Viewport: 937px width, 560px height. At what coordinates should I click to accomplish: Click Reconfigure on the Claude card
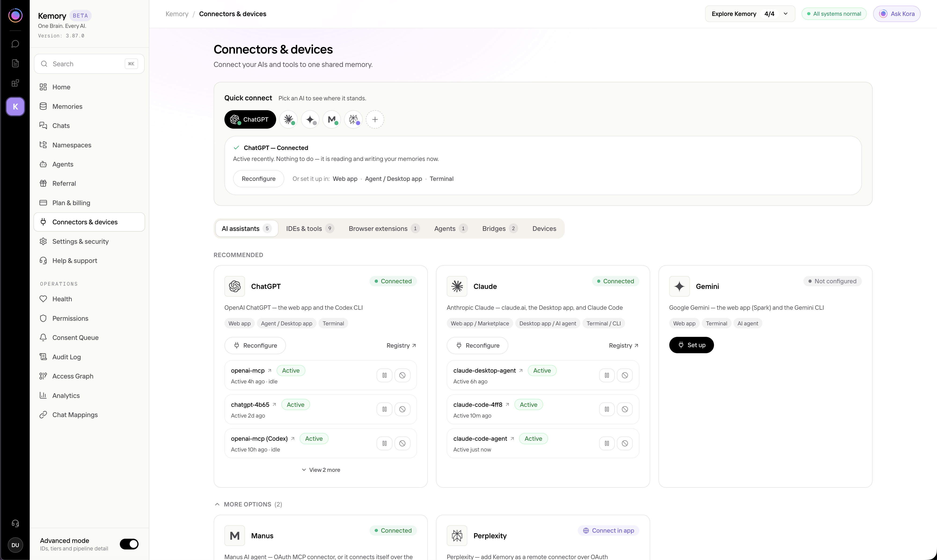477,346
